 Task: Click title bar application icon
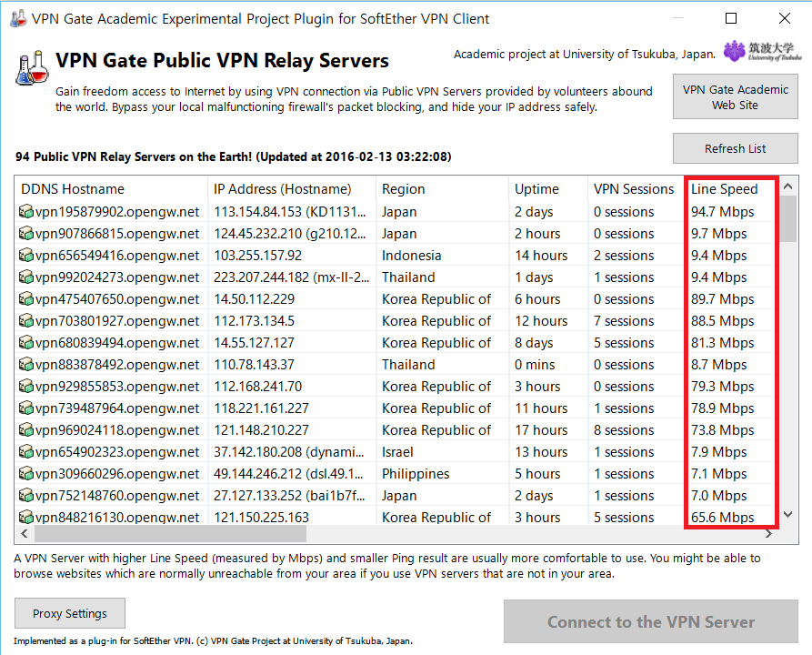click(x=18, y=19)
